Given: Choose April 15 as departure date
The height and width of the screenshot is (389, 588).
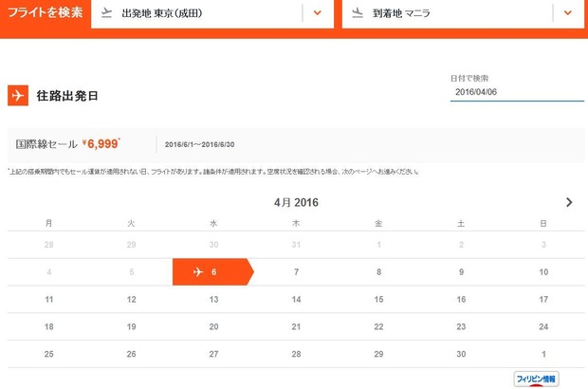Looking at the screenshot, I should 378,300.
